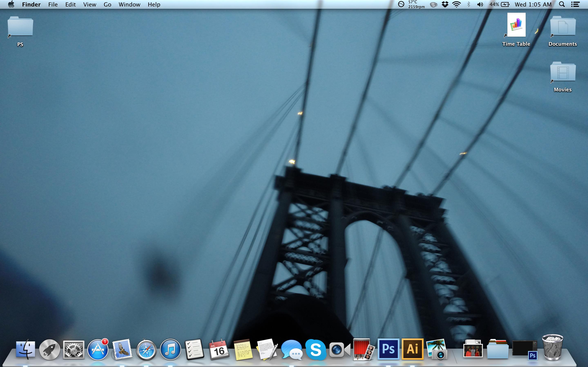Click the circular sync icon in menu bar

click(x=401, y=4)
